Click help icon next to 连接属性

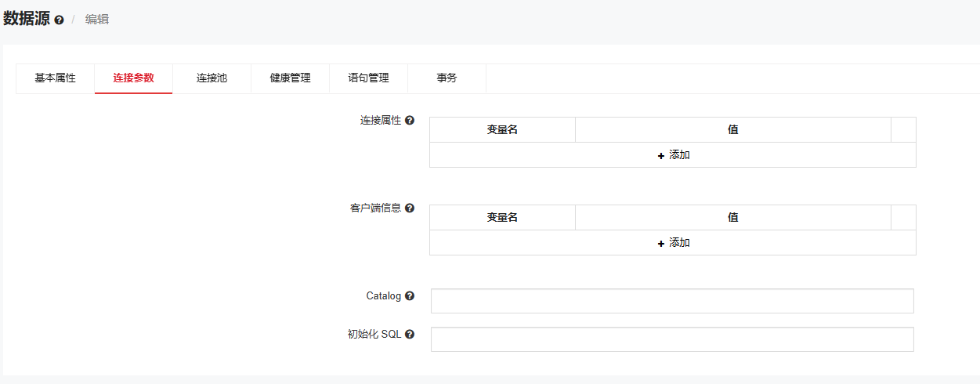tap(410, 121)
